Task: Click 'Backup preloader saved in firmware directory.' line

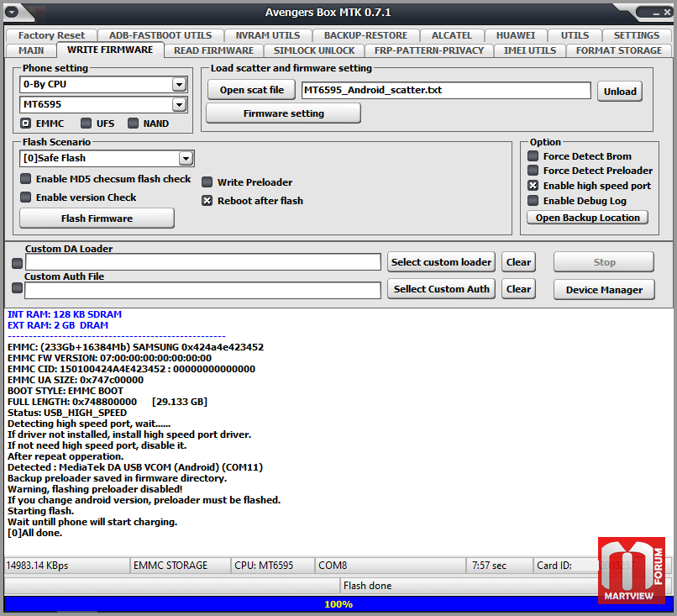Action: [x=117, y=478]
